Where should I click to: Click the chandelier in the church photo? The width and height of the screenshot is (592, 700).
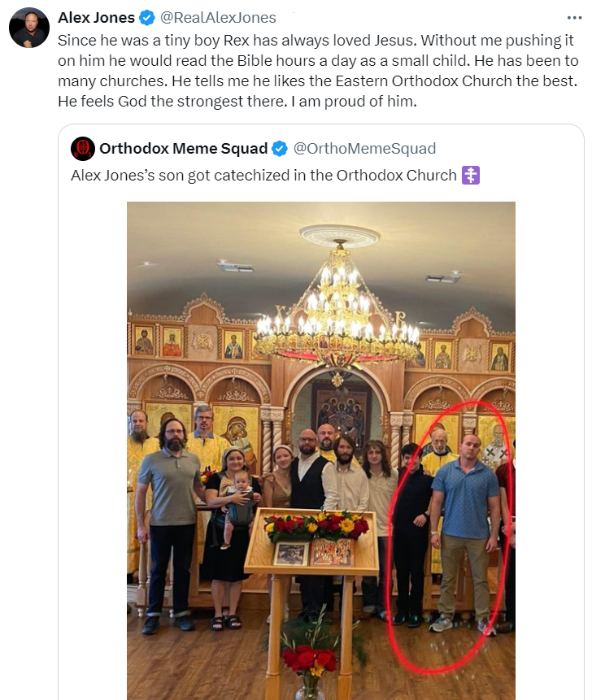pos(338,308)
